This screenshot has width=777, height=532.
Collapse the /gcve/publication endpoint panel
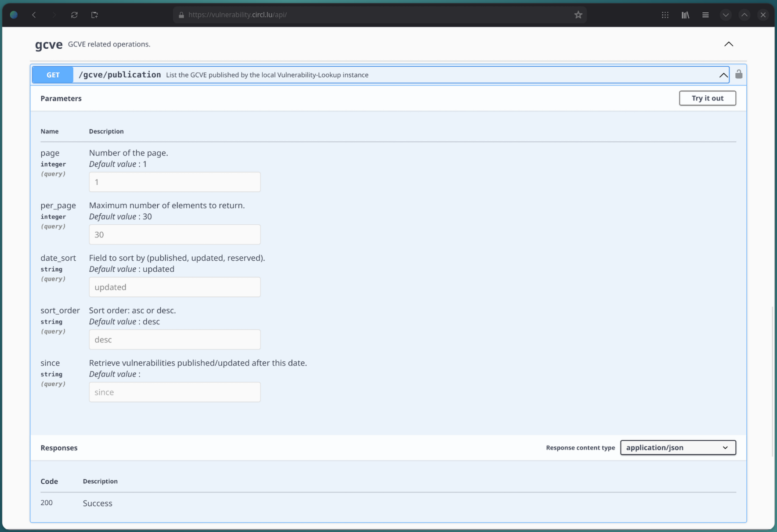tap(723, 75)
